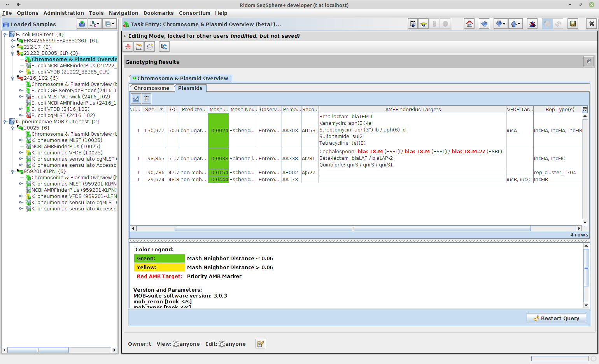Click the database upload icon above Loaded Samples
599x364 pixels.
82,24
